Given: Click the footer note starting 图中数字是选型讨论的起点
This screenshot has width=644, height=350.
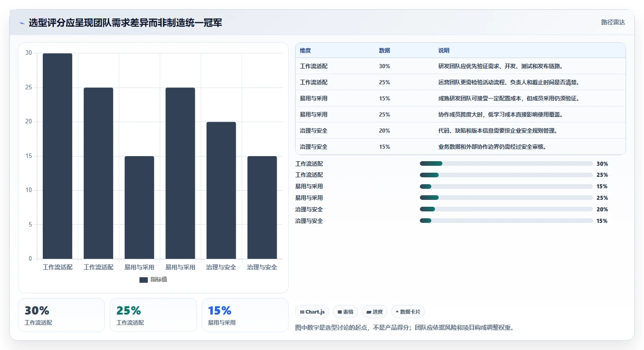Looking at the screenshot, I should pyautogui.click(x=404, y=328).
